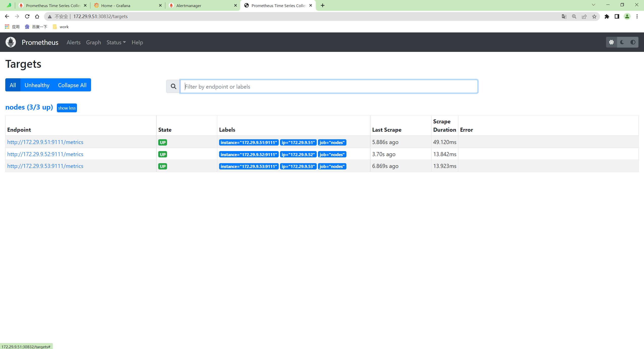Show only Unhealthy targets

click(x=37, y=85)
